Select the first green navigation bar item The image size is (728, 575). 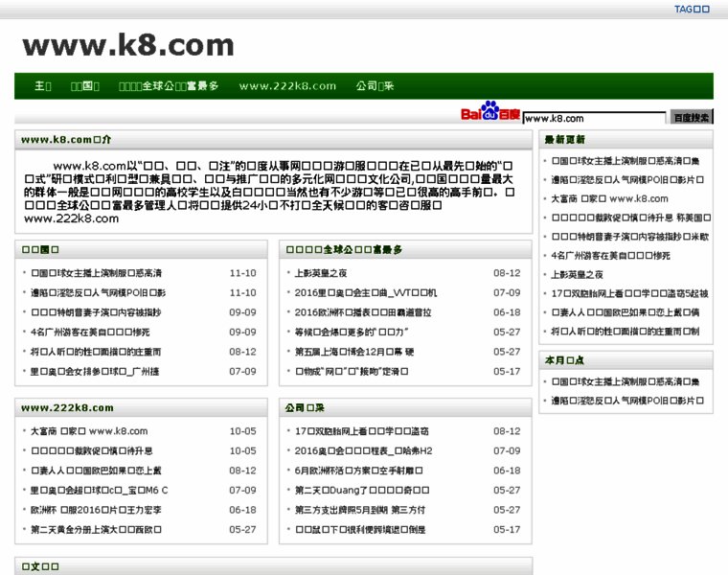coord(43,85)
